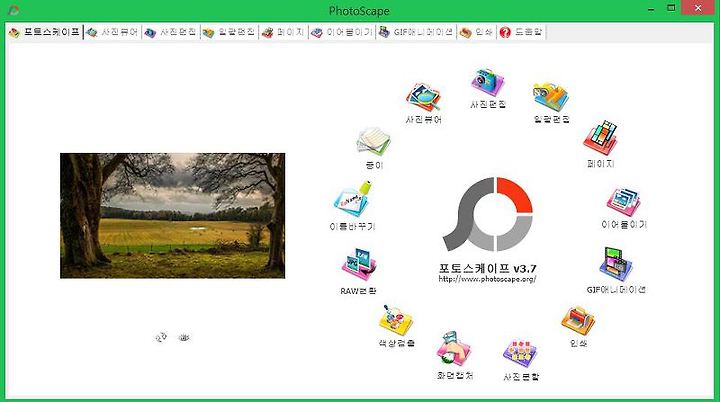The width and height of the screenshot is (720, 402).
Task: Visit the http://www.photoscape.org/ link
Action: (x=487, y=279)
